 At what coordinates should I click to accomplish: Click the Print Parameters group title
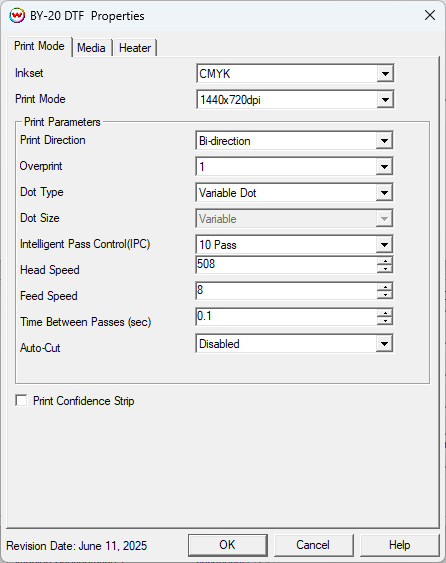coord(62,122)
